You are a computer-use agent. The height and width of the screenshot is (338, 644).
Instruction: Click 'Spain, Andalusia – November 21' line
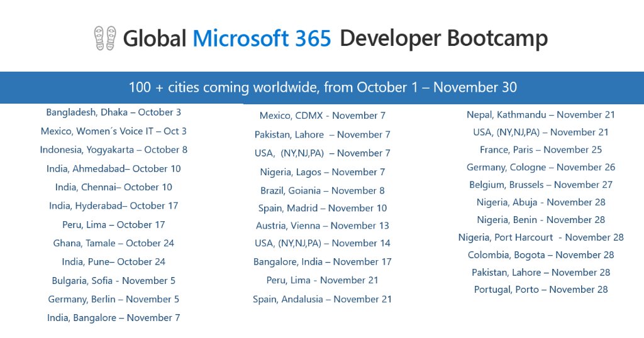click(323, 300)
